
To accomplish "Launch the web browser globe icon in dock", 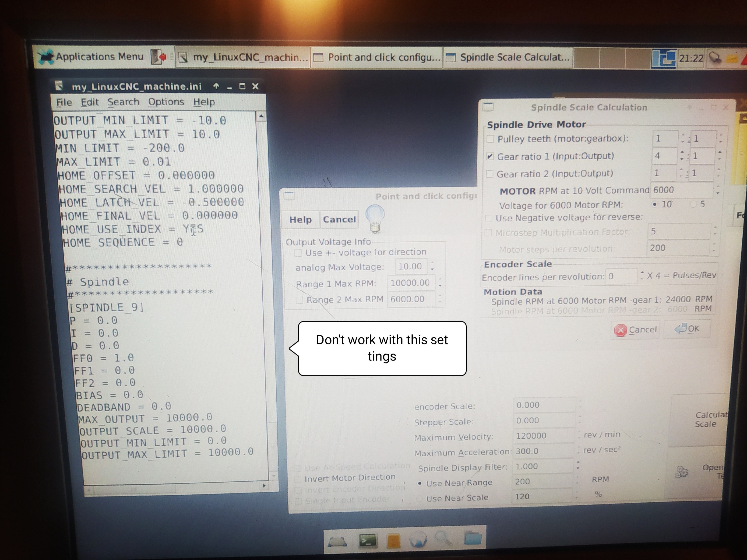I will (x=418, y=539).
